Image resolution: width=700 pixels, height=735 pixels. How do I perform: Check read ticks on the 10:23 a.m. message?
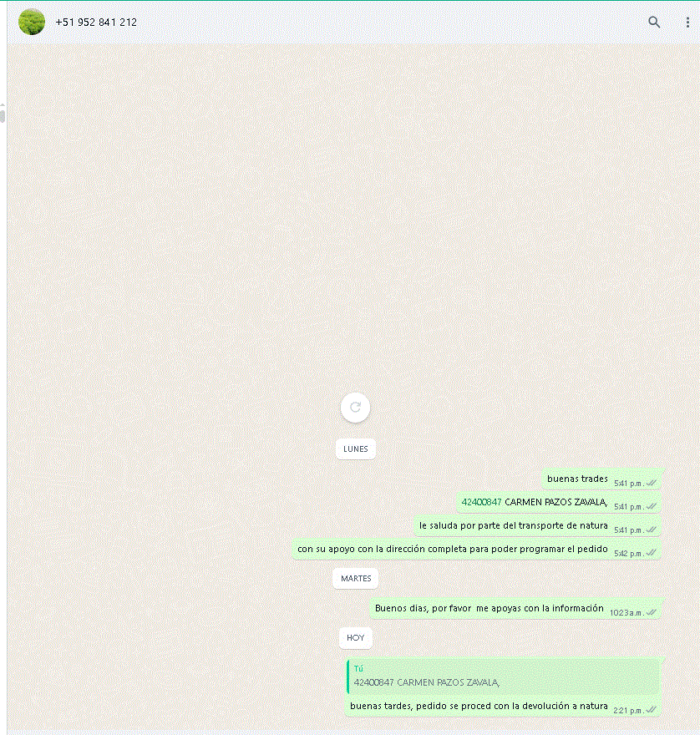651,613
